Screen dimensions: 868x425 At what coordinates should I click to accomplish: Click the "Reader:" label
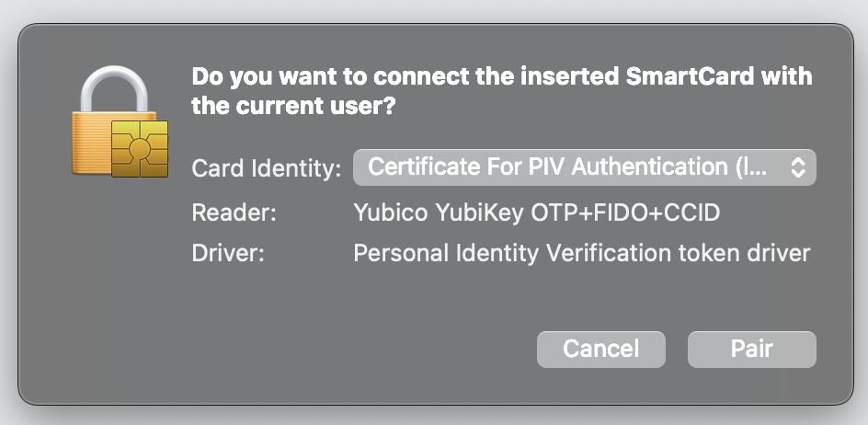(234, 212)
